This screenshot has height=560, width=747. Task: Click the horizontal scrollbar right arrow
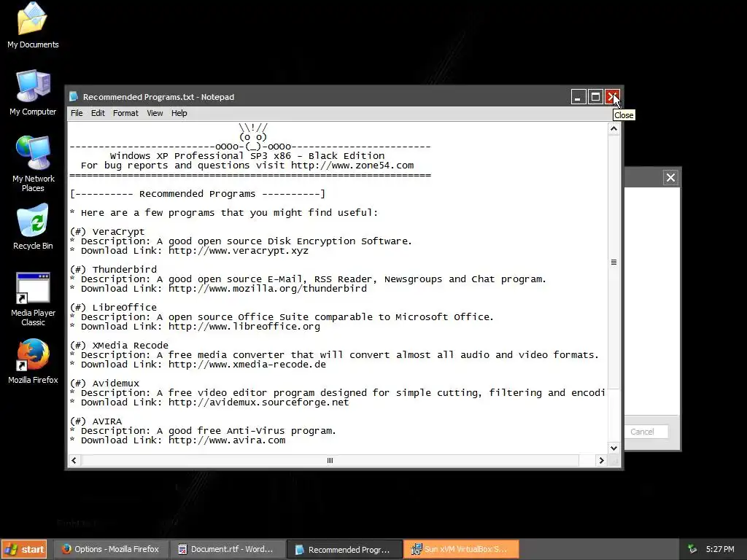click(601, 461)
